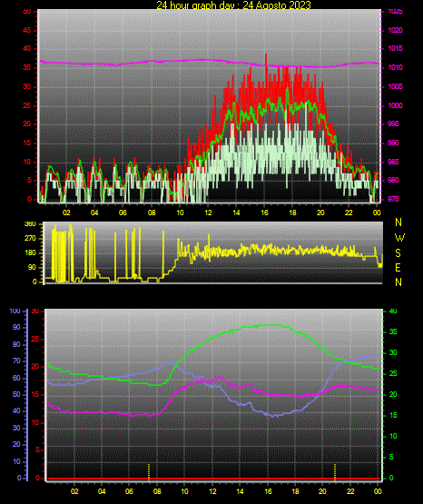The image size is (423, 504).
Task: Click the yellow sunset marker on bottom graph
Action: pyautogui.click(x=335, y=472)
